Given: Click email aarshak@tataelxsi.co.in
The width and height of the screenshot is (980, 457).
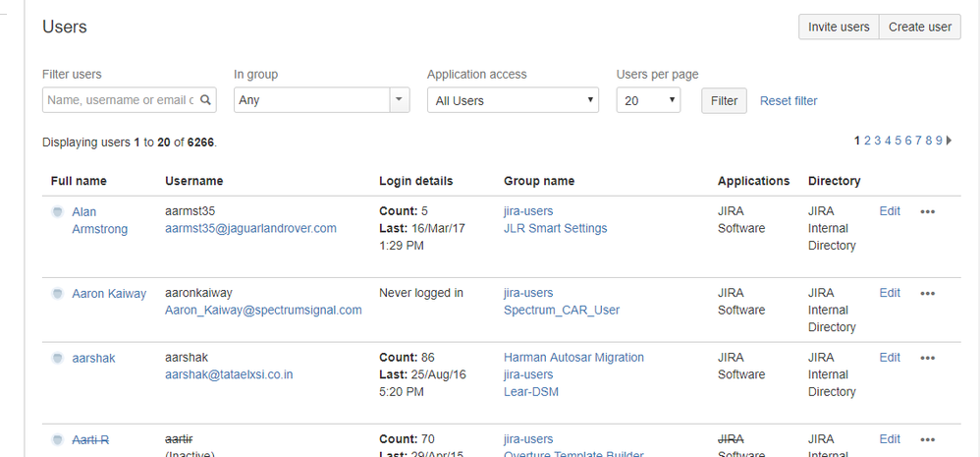Looking at the screenshot, I should 229,374.
